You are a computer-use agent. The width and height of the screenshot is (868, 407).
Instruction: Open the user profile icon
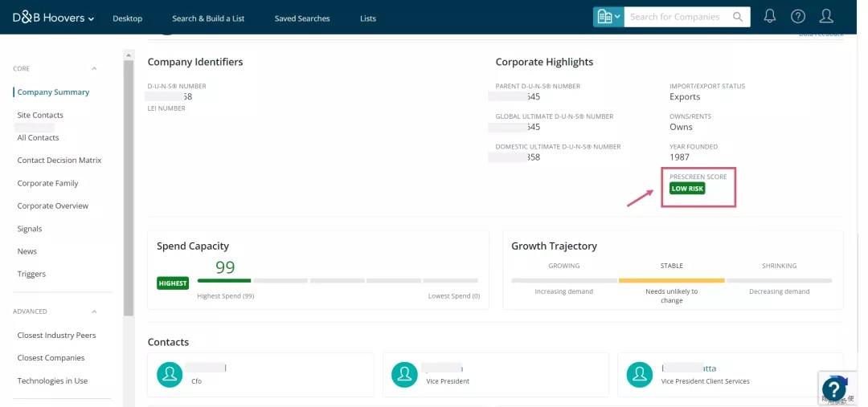point(825,17)
